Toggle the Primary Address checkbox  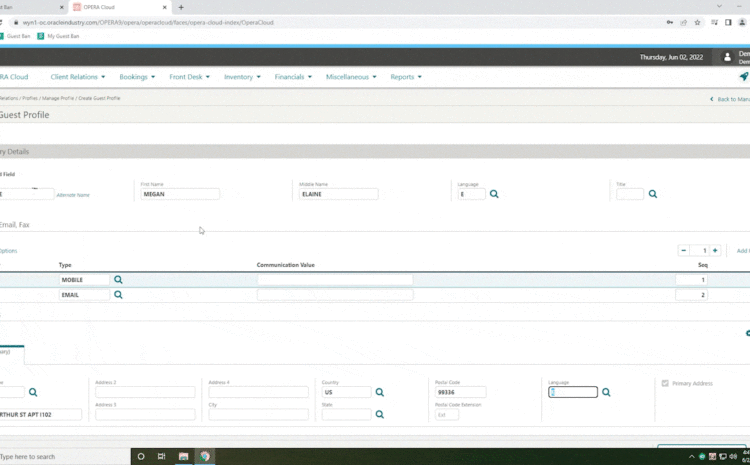(665, 383)
